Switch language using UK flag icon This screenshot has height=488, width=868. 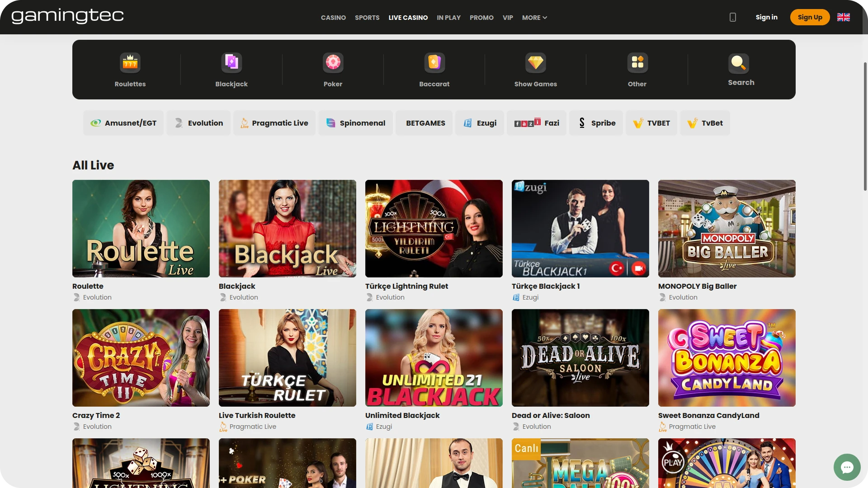pyautogui.click(x=843, y=17)
